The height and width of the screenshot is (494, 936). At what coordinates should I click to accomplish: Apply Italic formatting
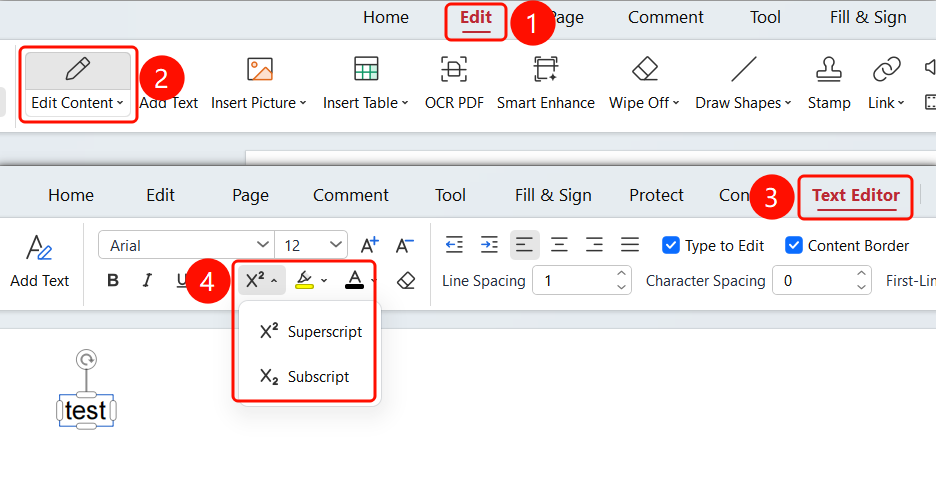(147, 280)
